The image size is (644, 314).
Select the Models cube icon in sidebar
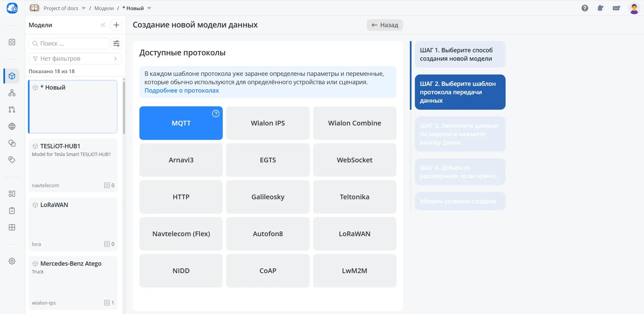[12, 76]
